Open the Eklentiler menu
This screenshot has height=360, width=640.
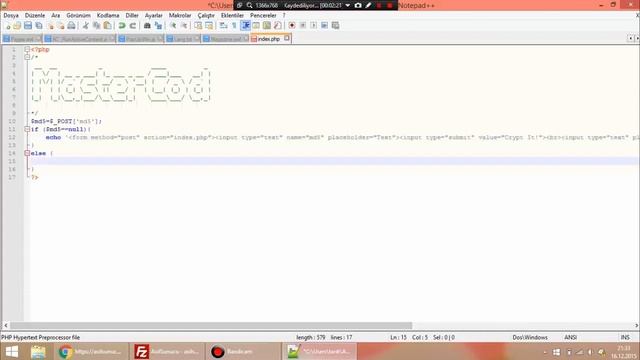pos(232,16)
